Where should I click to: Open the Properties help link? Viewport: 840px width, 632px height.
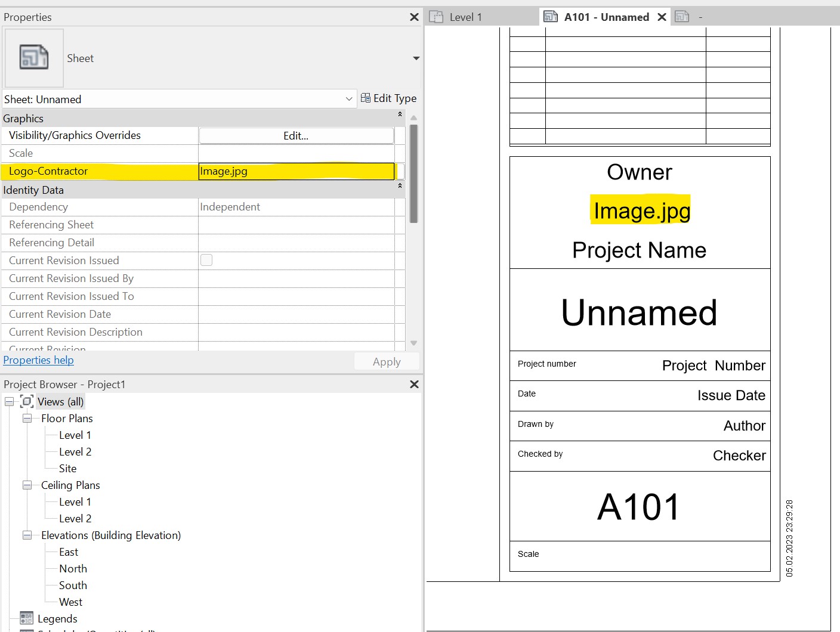click(39, 360)
